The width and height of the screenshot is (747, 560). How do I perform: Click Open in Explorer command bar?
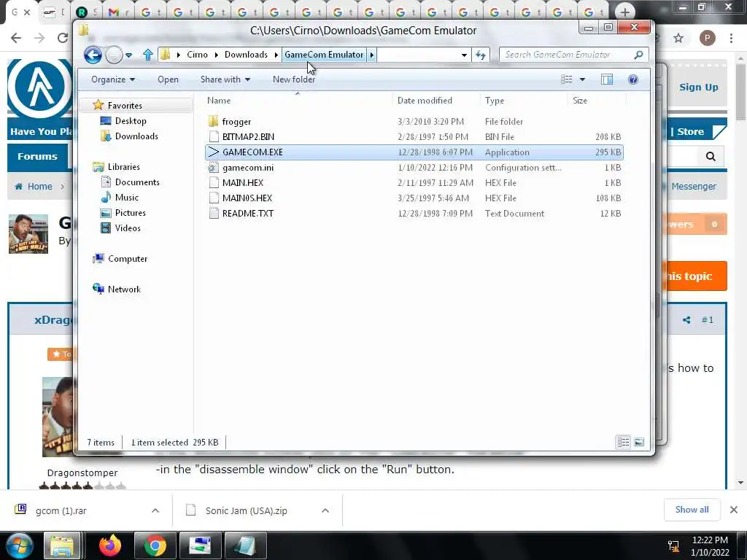click(x=169, y=79)
